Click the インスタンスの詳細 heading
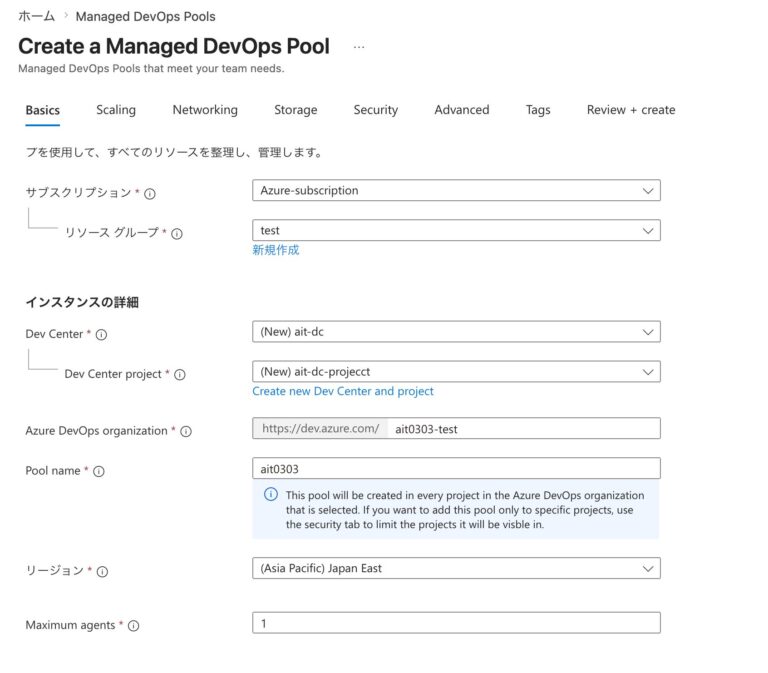Viewport: 768px width, 673px height. 82,302
